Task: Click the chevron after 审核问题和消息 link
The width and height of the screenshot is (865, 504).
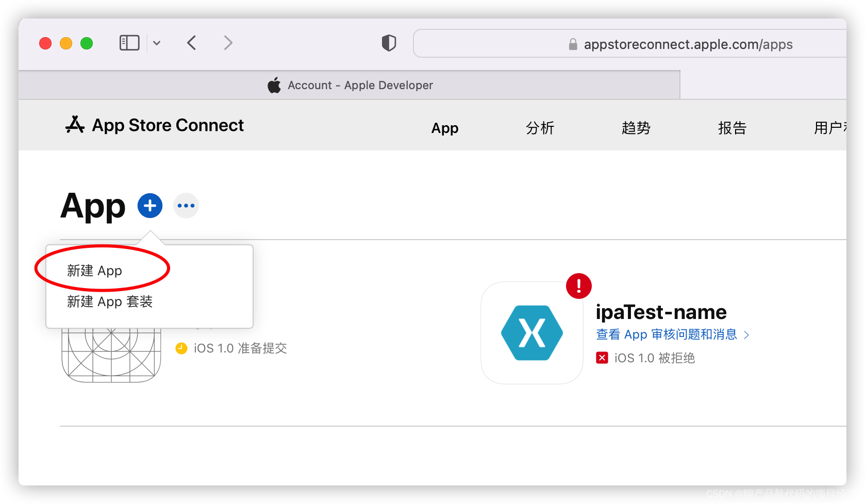Action: point(746,335)
